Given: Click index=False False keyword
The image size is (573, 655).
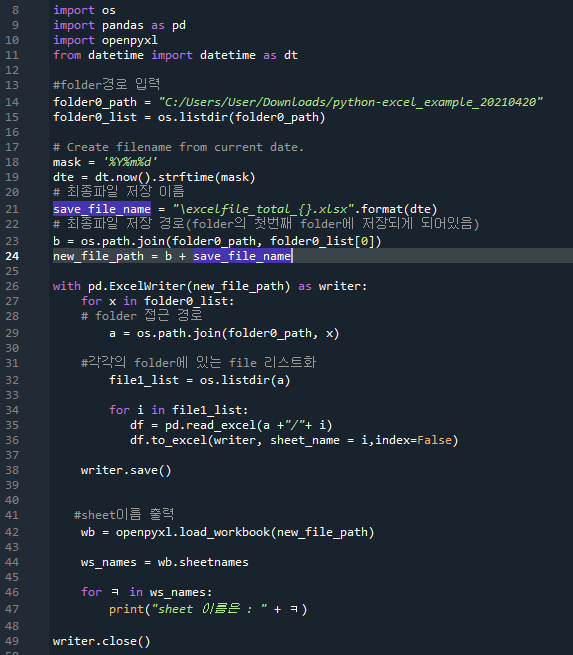Looking at the screenshot, I should [434, 440].
